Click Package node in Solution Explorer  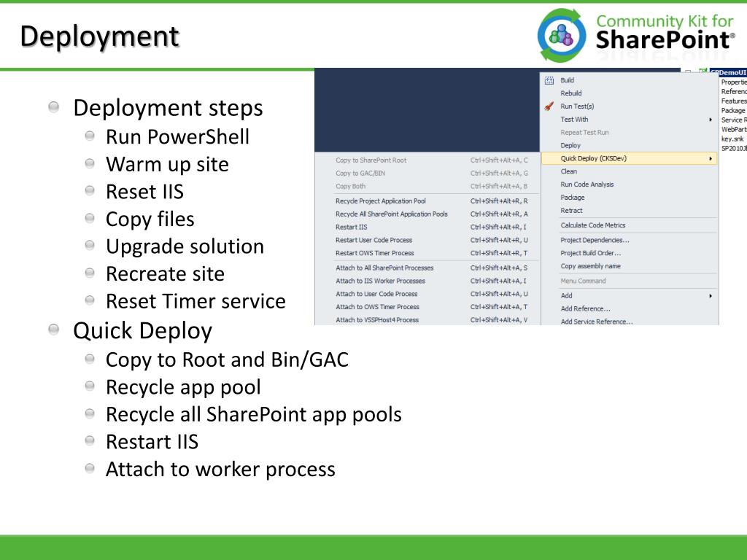pyautogui.click(x=732, y=111)
